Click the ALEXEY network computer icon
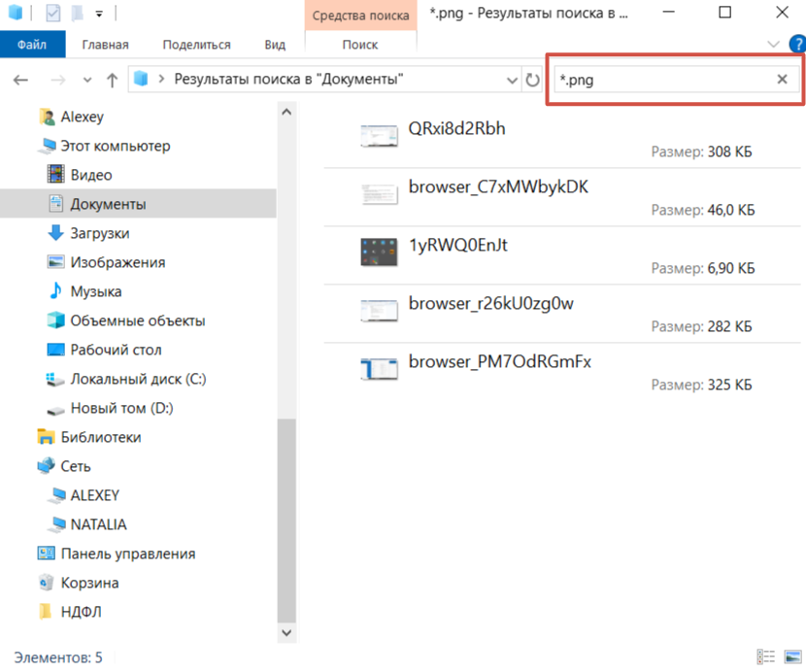This screenshot has height=672, width=806. pyautogui.click(x=56, y=495)
